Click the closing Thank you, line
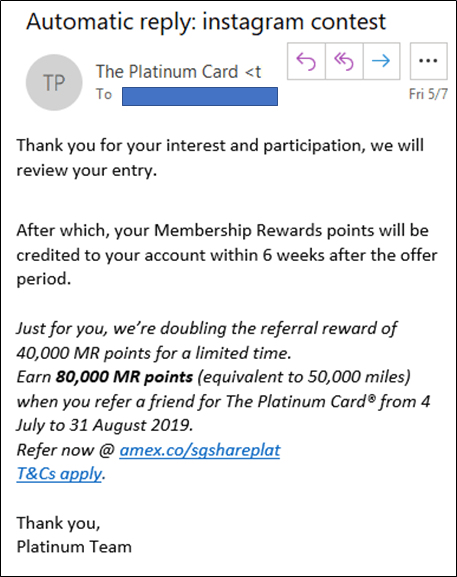457x577 pixels. [59, 523]
